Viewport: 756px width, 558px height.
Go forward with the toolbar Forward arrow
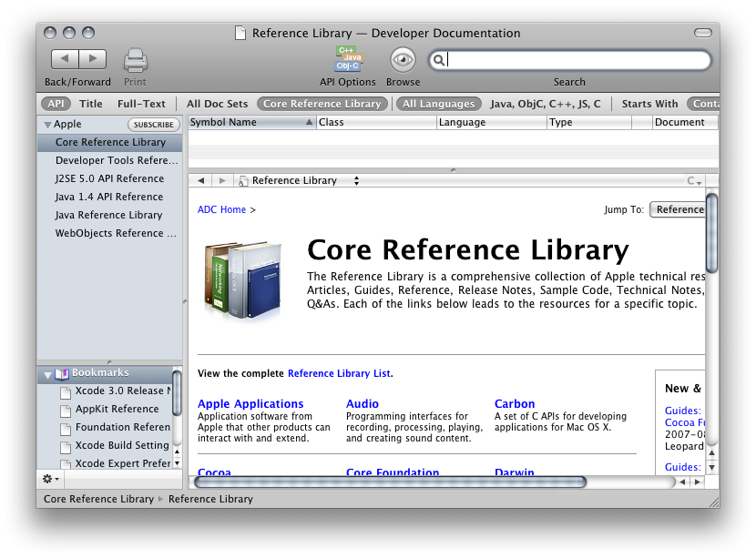tap(93, 59)
